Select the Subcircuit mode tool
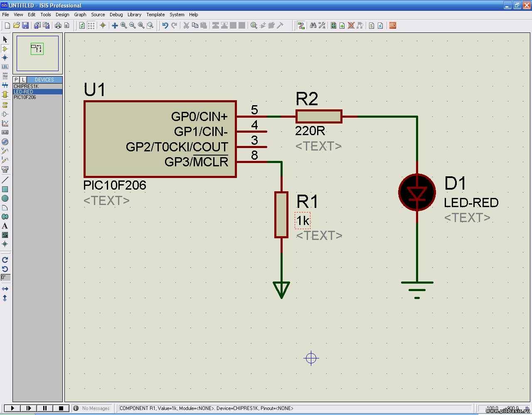This screenshot has width=532, height=415. point(5,94)
